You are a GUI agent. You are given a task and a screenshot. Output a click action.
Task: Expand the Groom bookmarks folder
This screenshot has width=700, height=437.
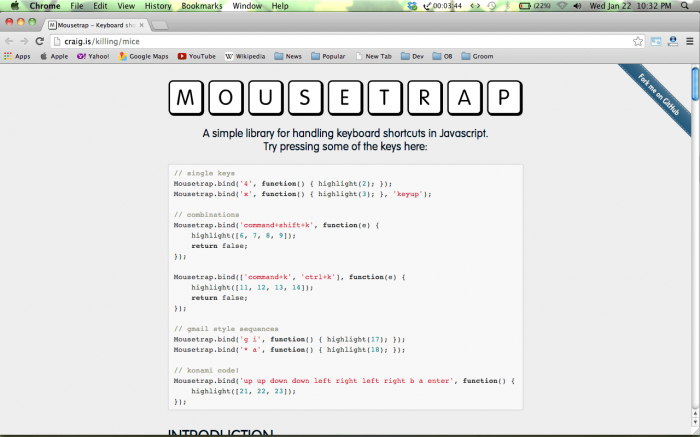477,56
